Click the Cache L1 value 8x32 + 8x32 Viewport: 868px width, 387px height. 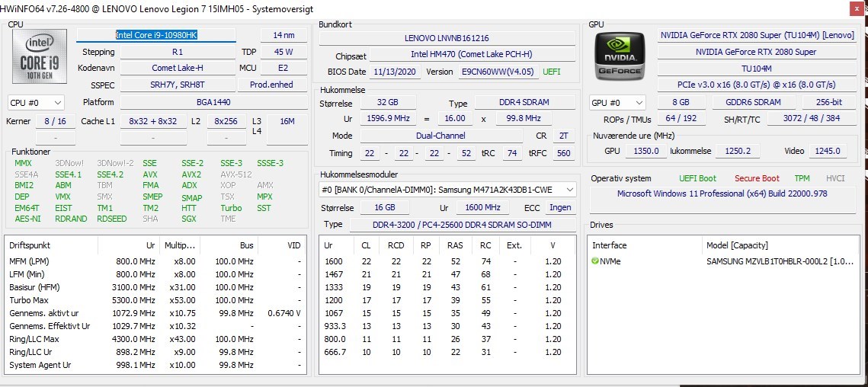click(x=152, y=121)
